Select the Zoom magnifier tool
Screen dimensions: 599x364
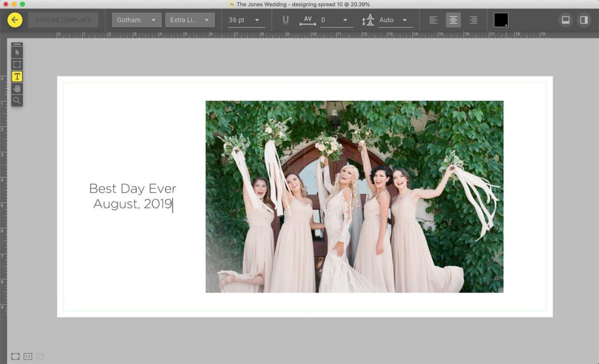click(x=17, y=100)
